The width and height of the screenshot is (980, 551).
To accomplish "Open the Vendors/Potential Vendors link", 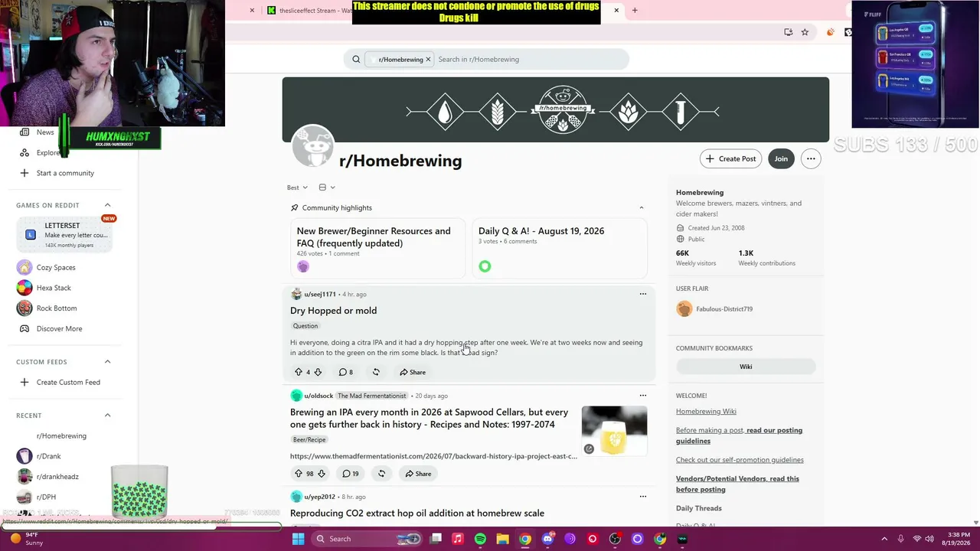I will coord(737,484).
